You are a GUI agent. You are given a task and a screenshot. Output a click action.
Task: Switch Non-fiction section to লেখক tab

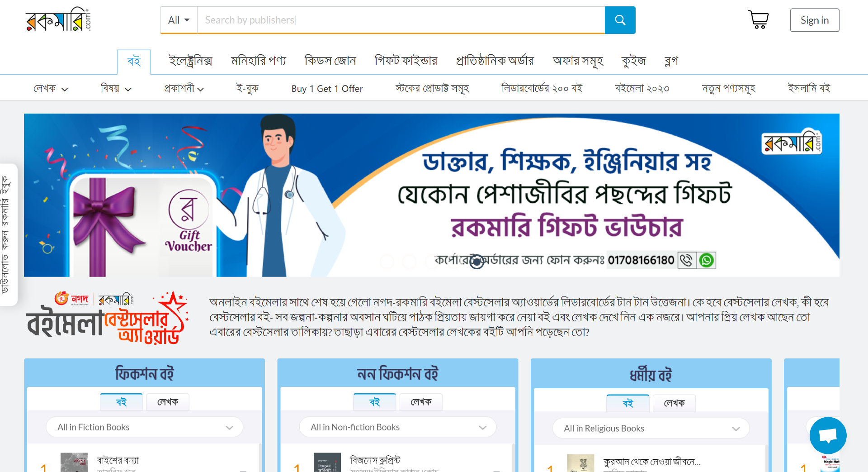[421, 402]
